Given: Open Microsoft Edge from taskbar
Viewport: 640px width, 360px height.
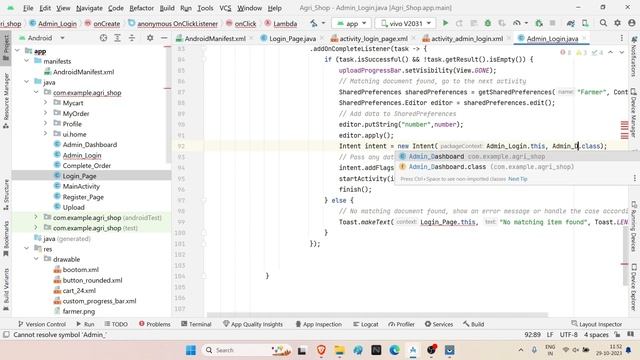Looking at the screenshot, I should 394,350.
